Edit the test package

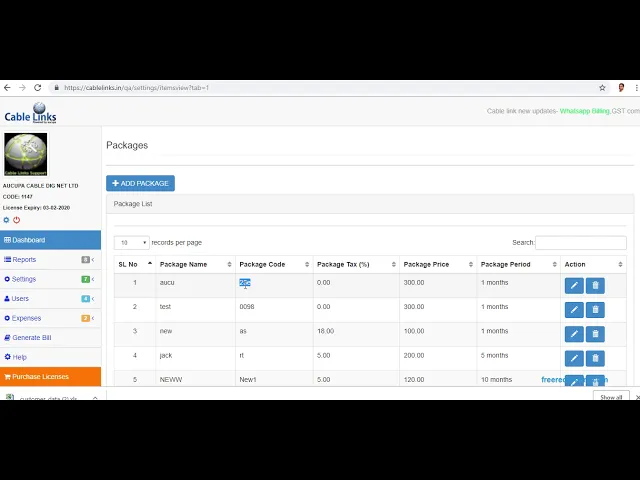coord(574,310)
